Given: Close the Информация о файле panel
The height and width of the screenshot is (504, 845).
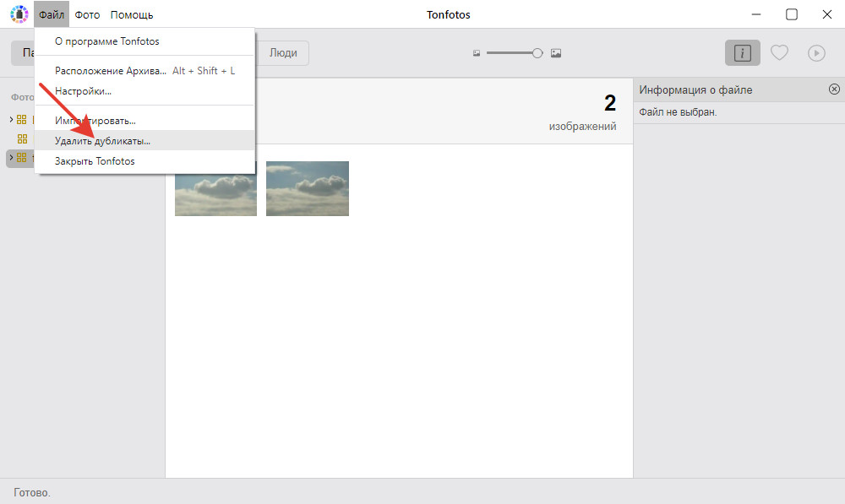Looking at the screenshot, I should click(834, 89).
